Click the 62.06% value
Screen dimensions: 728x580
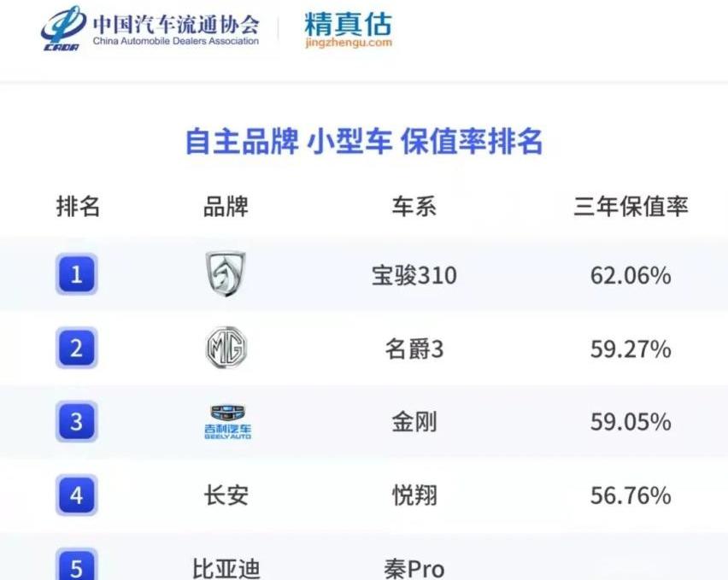[x=631, y=276]
